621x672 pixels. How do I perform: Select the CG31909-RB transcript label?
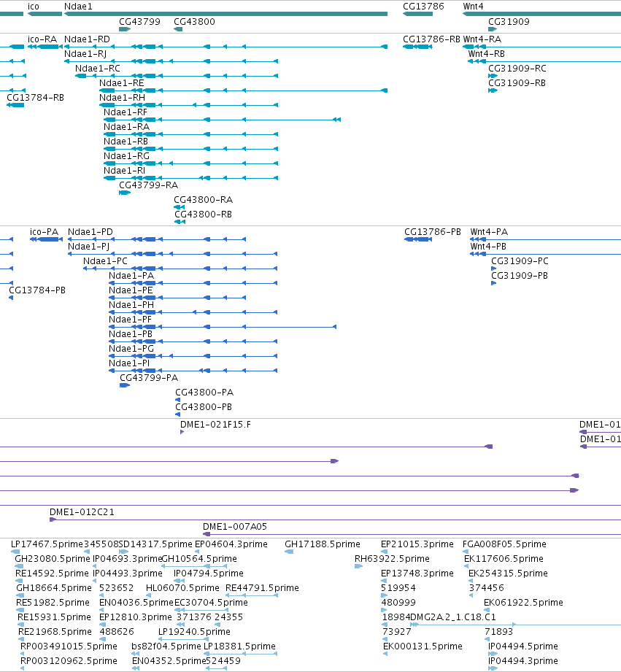point(517,83)
